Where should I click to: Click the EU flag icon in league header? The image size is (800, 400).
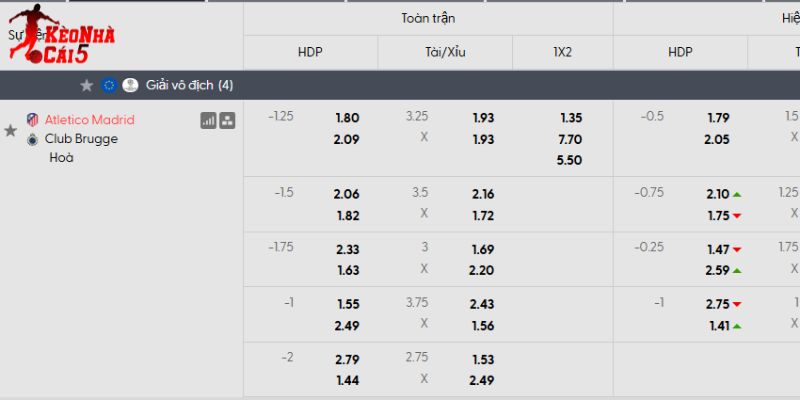pos(109,86)
